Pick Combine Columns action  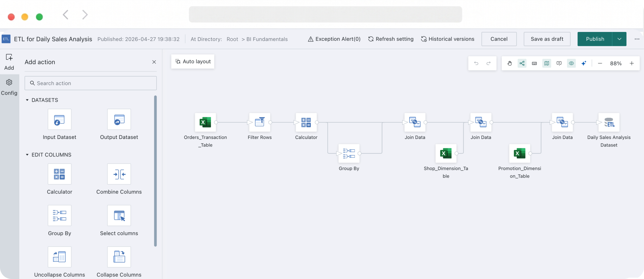[119, 174]
